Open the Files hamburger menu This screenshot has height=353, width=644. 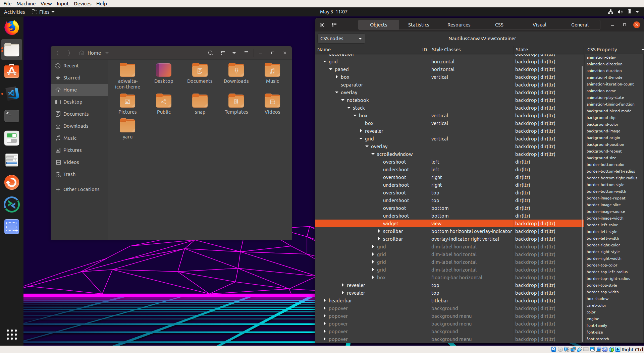point(246,53)
